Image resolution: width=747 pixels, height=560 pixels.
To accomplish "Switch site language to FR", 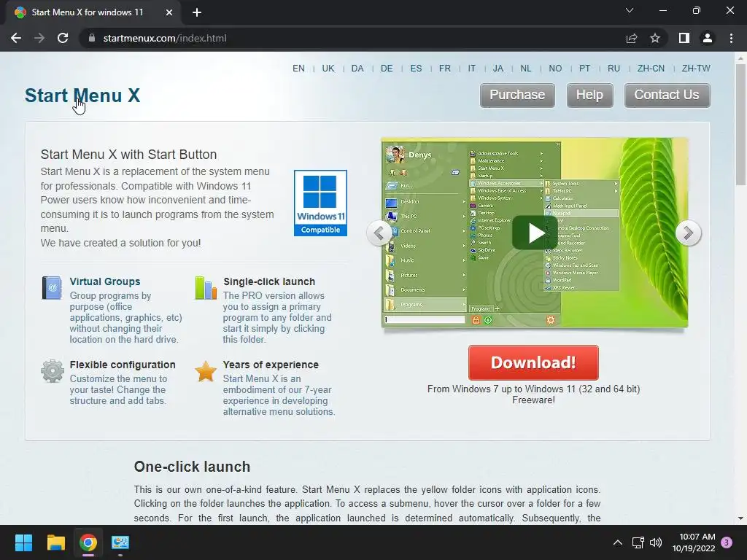I will (445, 68).
